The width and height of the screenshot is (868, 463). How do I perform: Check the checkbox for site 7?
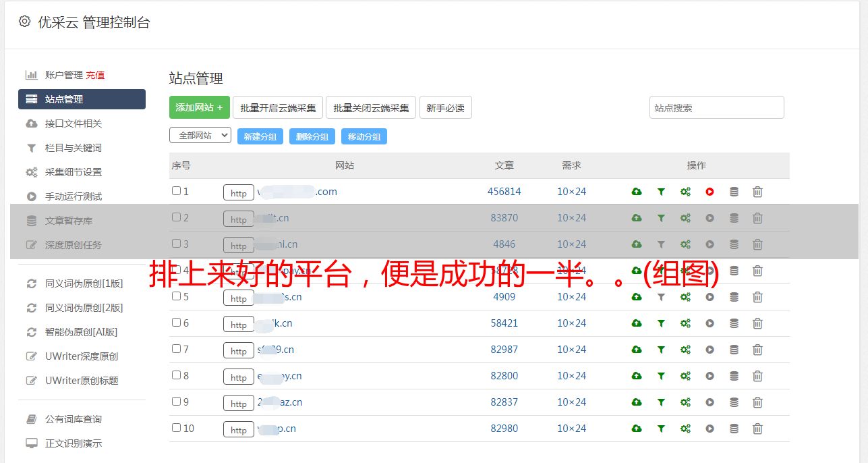coord(176,349)
